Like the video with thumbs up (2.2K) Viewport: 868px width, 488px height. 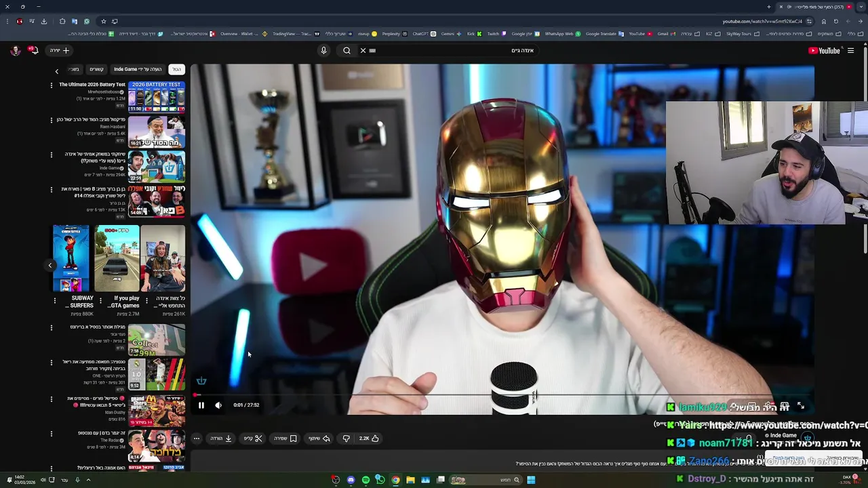(370, 439)
